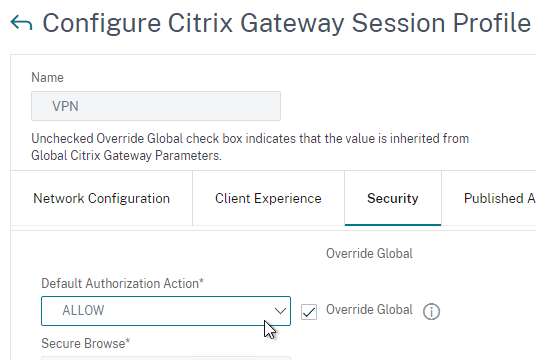Image resolution: width=536 pixels, height=360 pixels.
Task: Click the Name label above the VPN field
Action: tap(47, 78)
